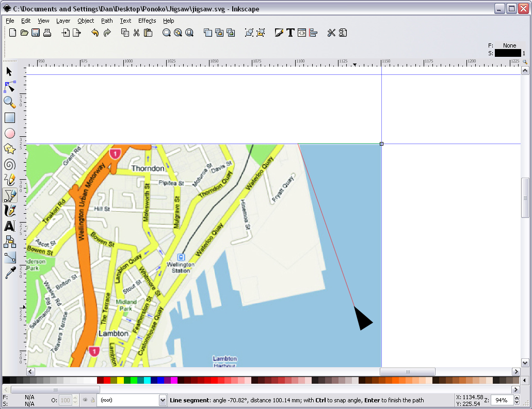Open the Path menu
This screenshot has height=409, width=532.
pyautogui.click(x=107, y=21)
